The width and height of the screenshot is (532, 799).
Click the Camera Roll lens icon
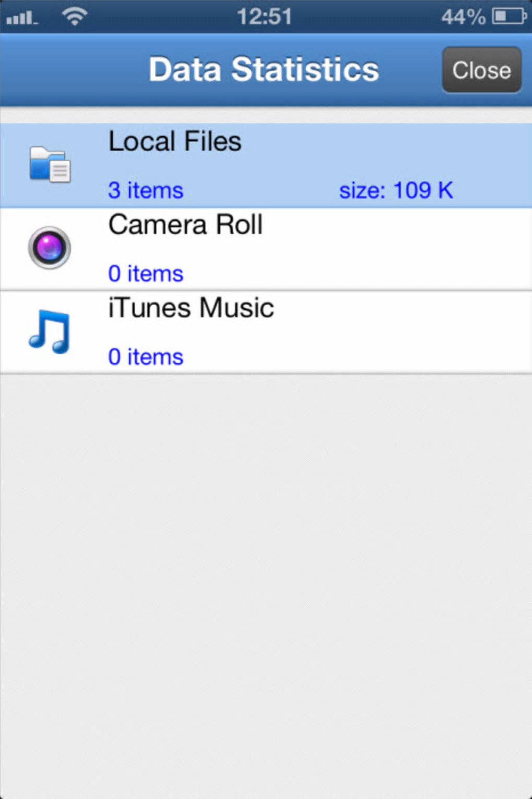[49, 248]
